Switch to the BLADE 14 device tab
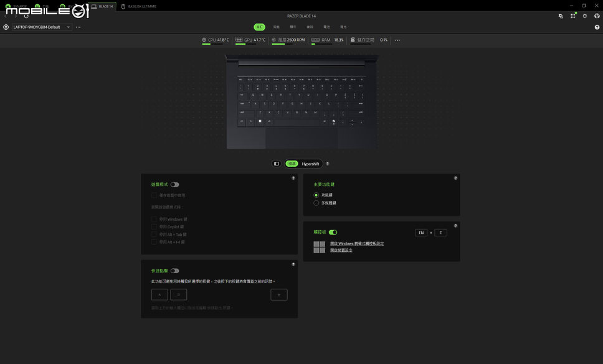The image size is (603, 364). [102, 6]
